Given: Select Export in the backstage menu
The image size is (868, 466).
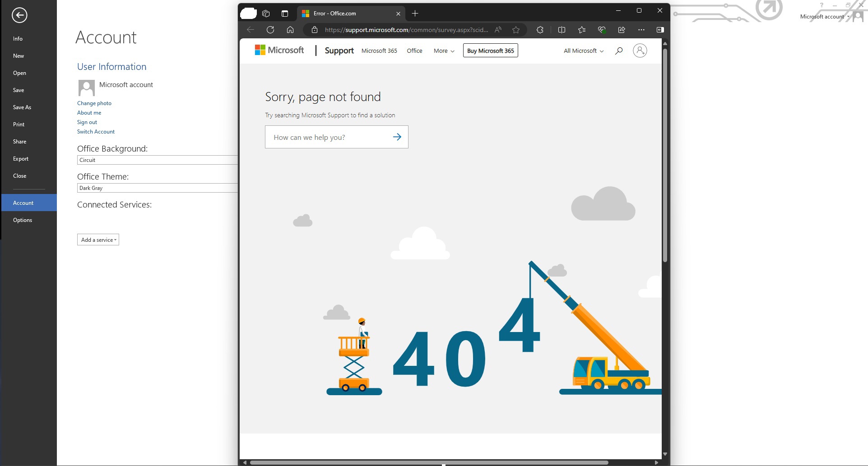Looking at the screenshot, I should coord(21,159).
